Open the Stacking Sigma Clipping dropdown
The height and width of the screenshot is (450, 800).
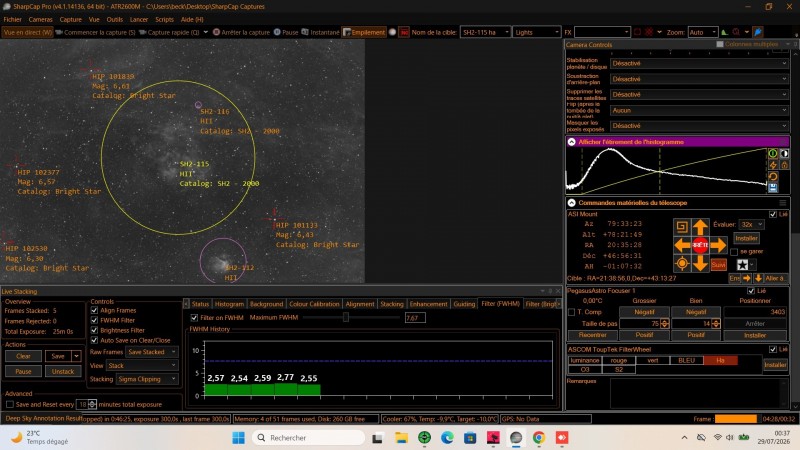[147, 379]
